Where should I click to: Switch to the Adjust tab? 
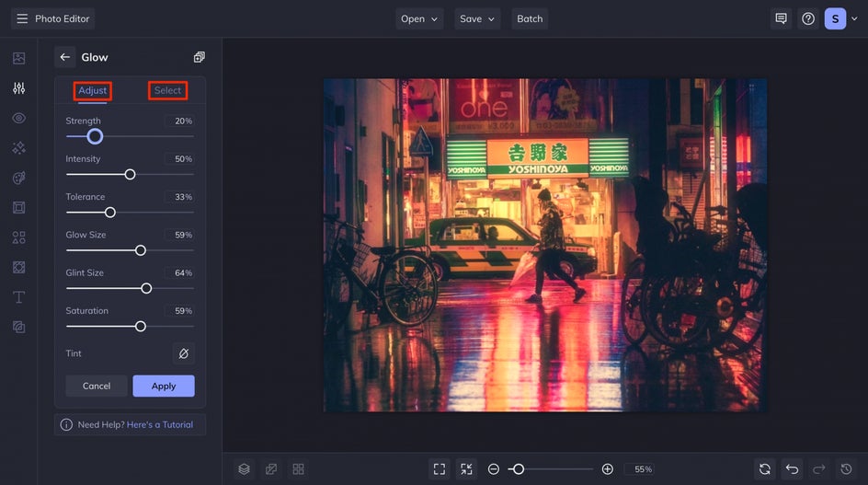[x=92, y=90]
